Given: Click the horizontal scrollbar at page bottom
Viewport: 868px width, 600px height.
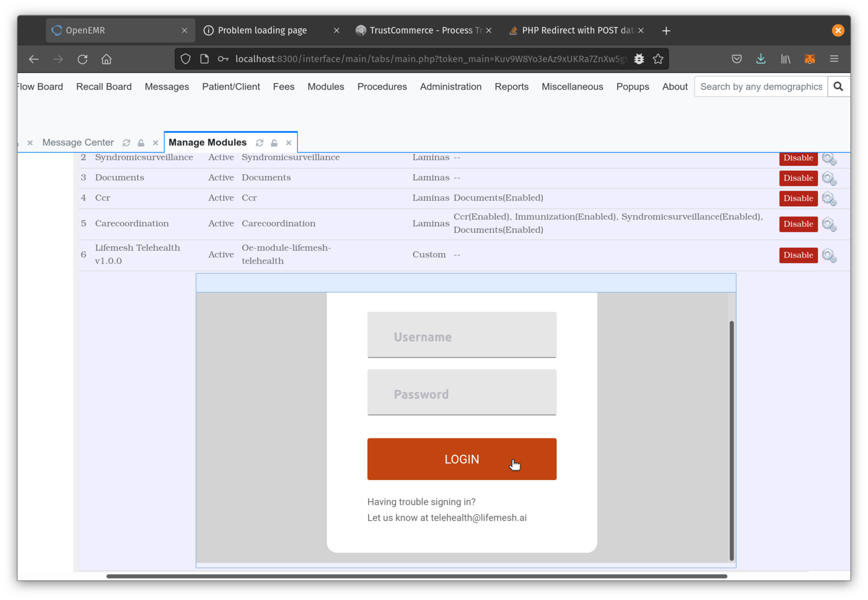Looking at the screenshot, I should pyautogui.click(x=416, y=576).
